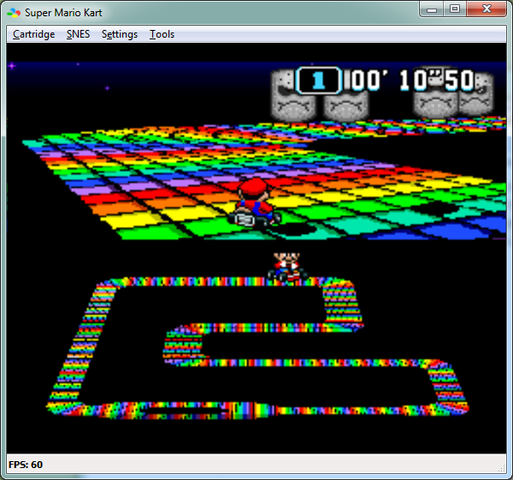Click the purple star in sky
The width and height of the screenshot is (513, 480).
tap(12, 66)
